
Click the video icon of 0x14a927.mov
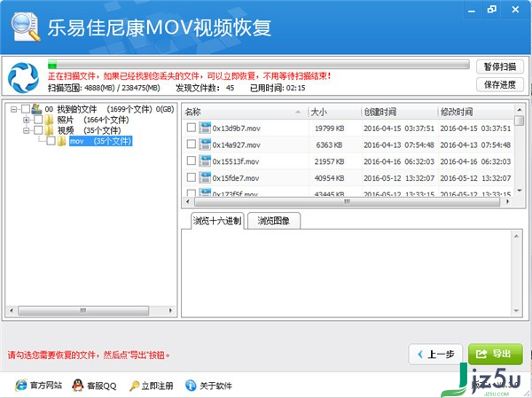tap(205, 144)
